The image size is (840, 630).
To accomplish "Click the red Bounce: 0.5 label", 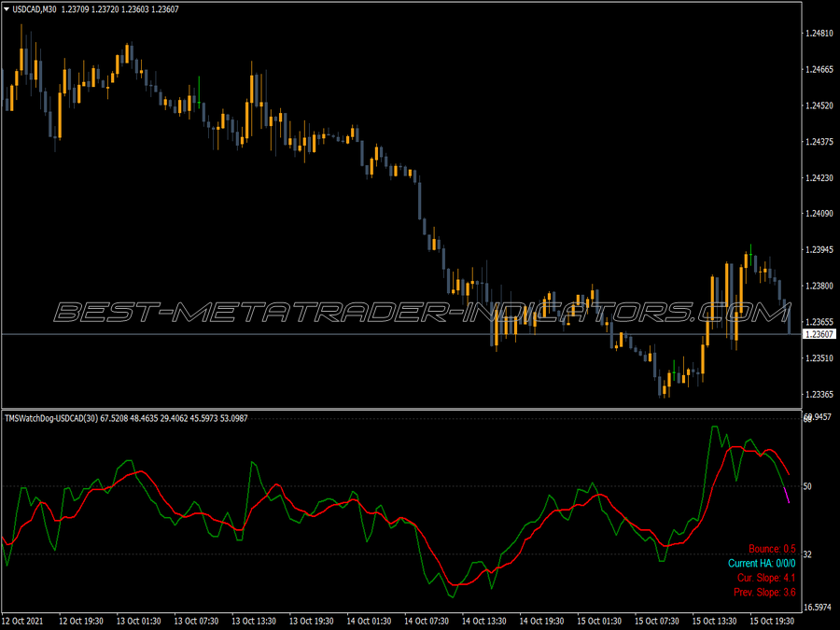I will click(772, 549).
